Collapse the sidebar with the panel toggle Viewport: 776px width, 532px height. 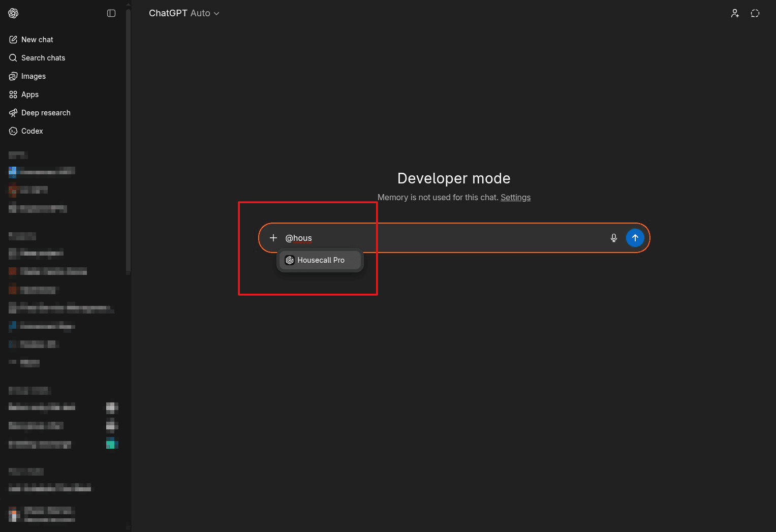pyautogui.click(x=111, y=13)
